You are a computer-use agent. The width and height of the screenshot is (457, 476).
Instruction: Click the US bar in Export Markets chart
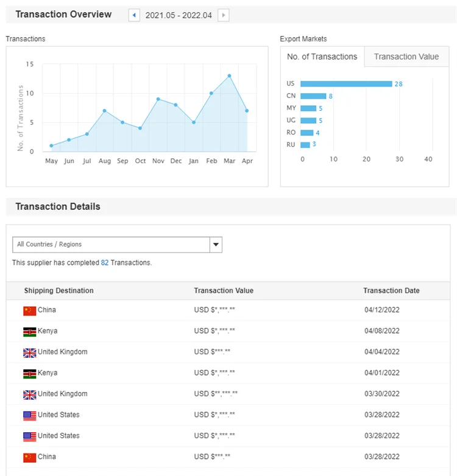click(345, 84)
